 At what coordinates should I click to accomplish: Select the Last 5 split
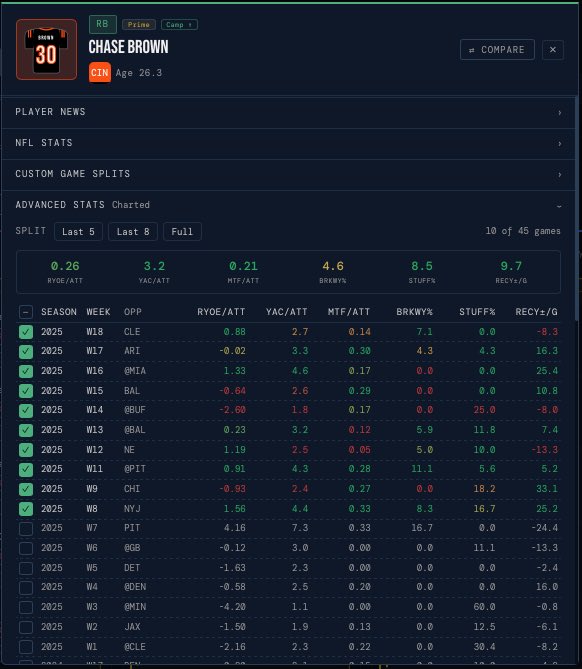click(78, 232)
